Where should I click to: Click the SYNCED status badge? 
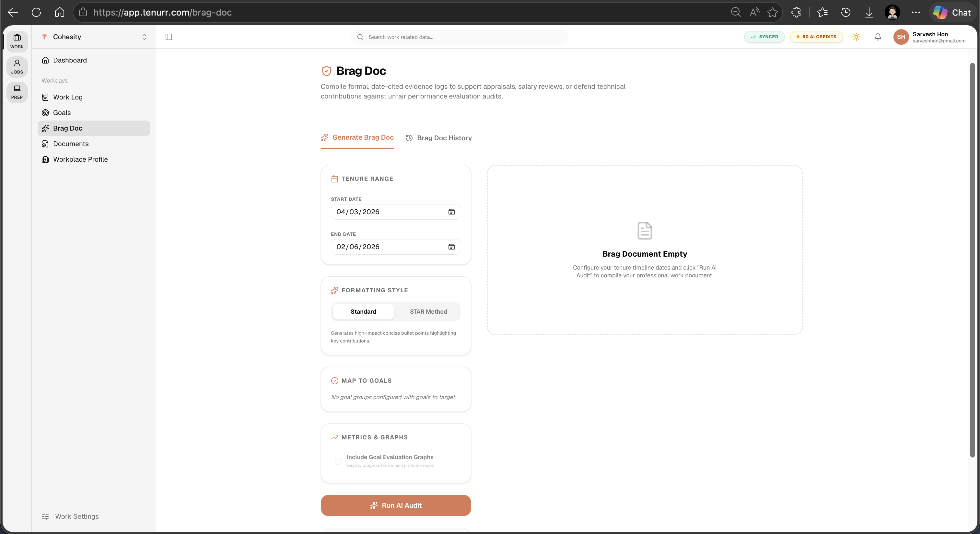[x=764, y=37]
